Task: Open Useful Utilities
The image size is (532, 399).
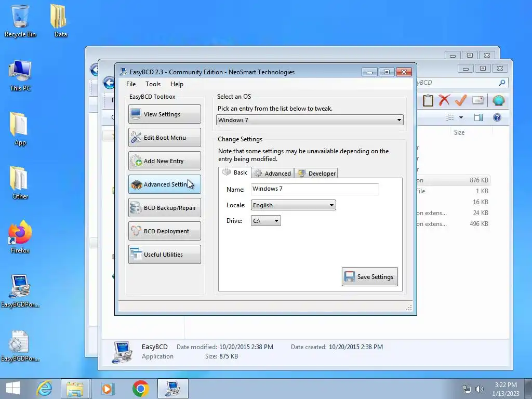Action: coord(165,255)
